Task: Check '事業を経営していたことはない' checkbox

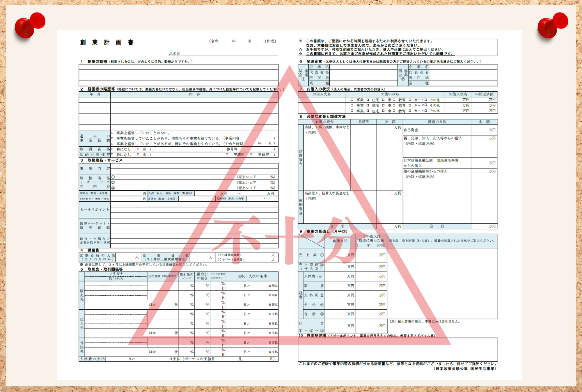Action: click(112, 133)
